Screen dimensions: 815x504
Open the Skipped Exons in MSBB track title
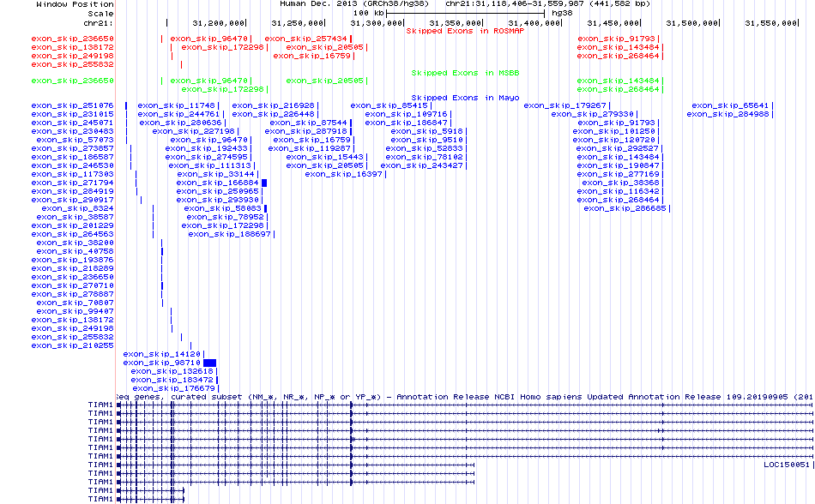[464, 73]
